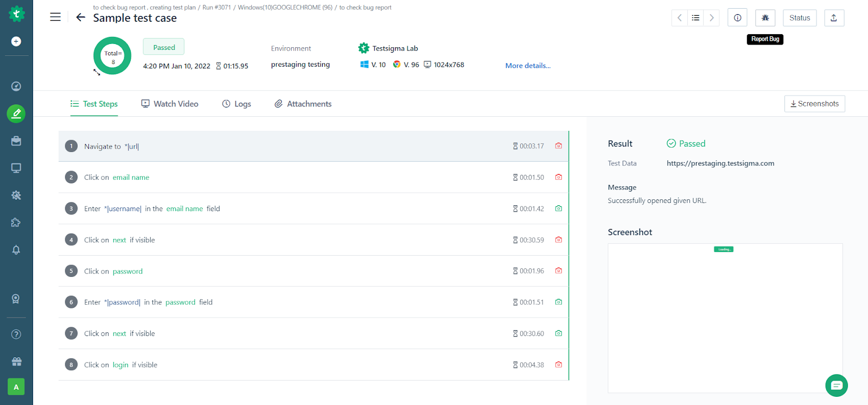
Task: Open the green A user avatar
Action: click(16, 387)
